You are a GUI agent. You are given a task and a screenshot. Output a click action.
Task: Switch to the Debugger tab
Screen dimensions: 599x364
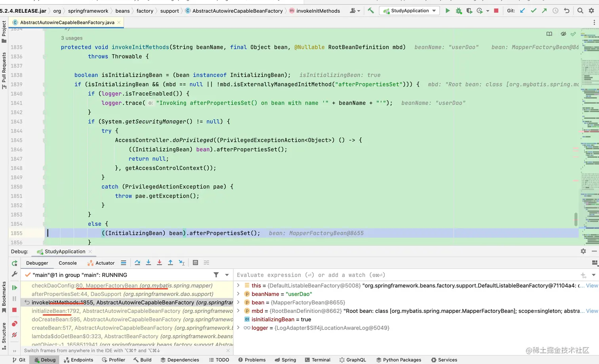click(x=37, y=263)
